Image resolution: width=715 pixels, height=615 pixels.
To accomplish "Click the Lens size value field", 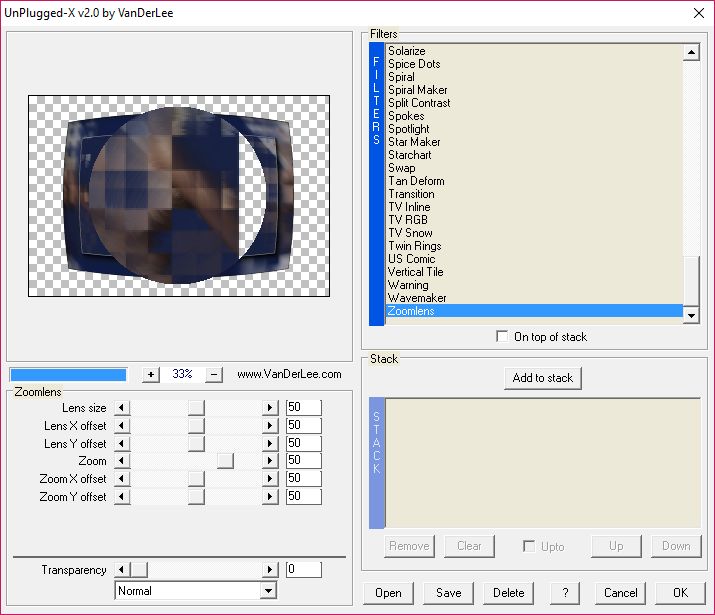I will pyautogui.click(x=304, y=407).
